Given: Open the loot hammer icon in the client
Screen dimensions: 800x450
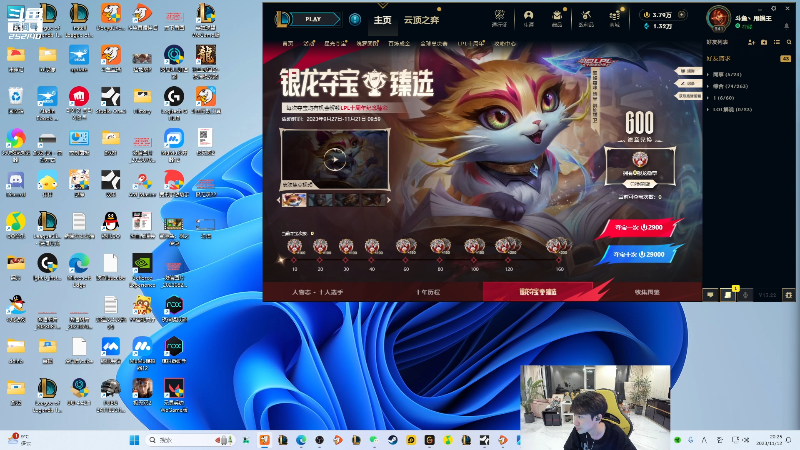Looking at the screenshot, I should (586, 18).
